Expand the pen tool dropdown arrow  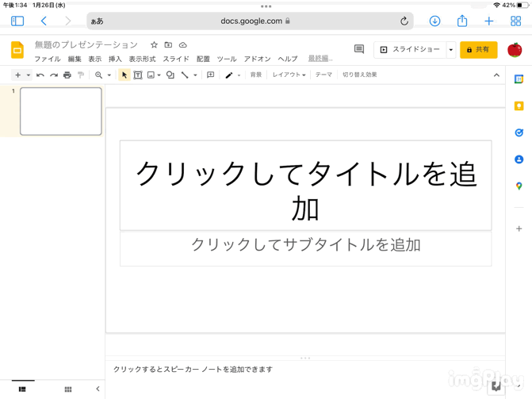click(239, 75)
